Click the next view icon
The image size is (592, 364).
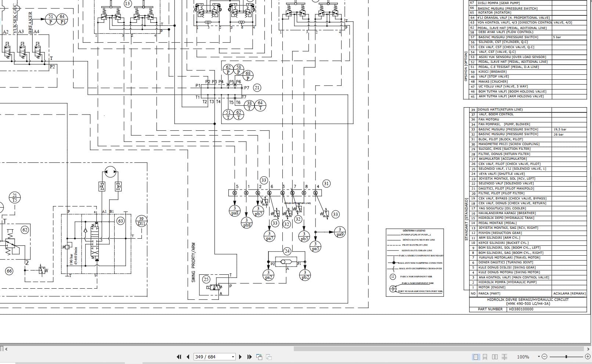coord(269,357)
